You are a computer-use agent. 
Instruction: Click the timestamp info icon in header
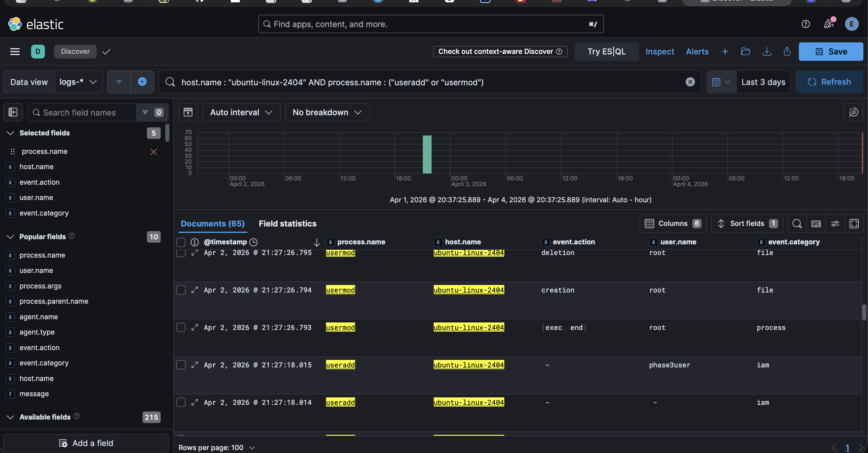click(194, 242)
